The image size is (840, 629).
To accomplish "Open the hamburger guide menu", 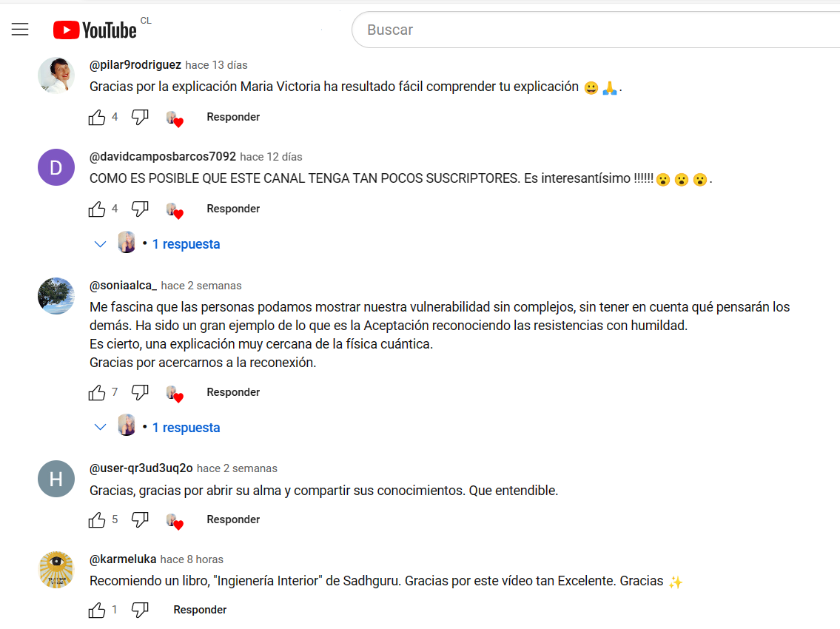I will click(20, 30).
